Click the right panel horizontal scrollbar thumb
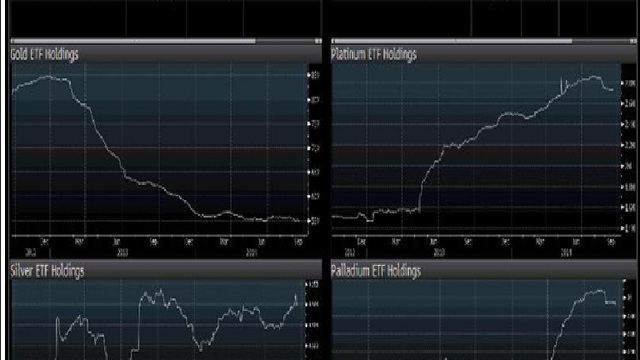640x360 pixels. pyautogui.click(x=453, y=41)
